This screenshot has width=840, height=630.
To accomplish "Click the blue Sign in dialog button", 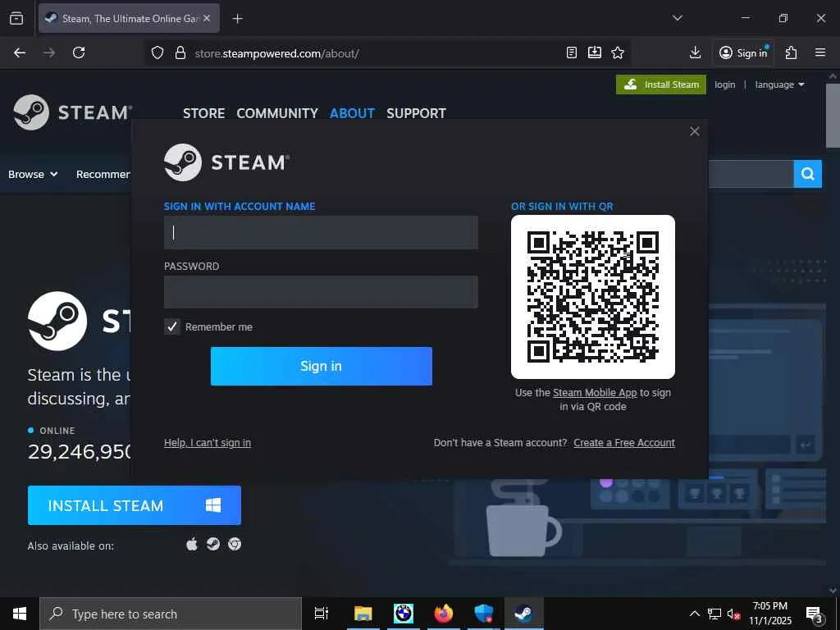I will point(321,366).
